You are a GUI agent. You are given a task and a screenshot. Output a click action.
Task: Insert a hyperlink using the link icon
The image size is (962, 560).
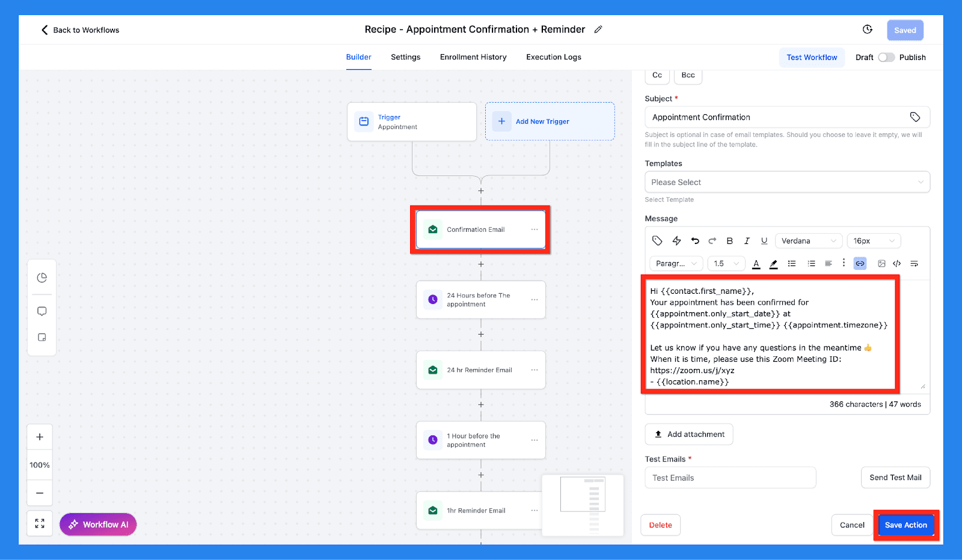tap(860, 264)
